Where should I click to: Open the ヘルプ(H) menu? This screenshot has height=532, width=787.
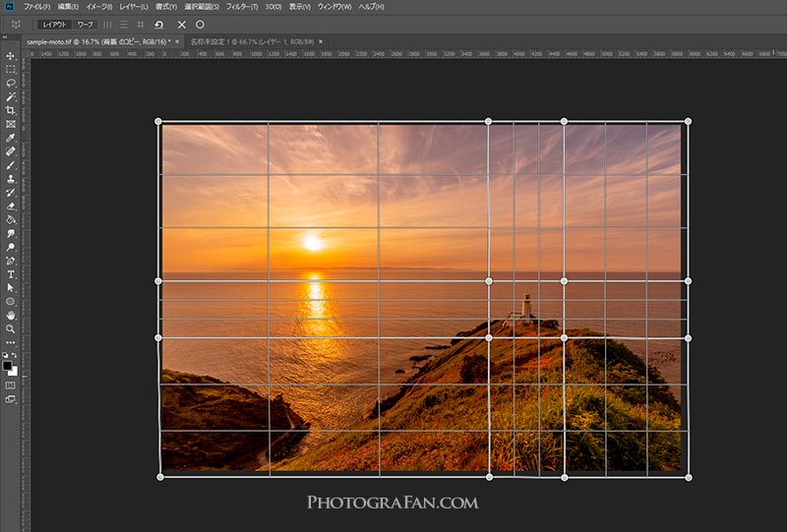tap(372, 7)
